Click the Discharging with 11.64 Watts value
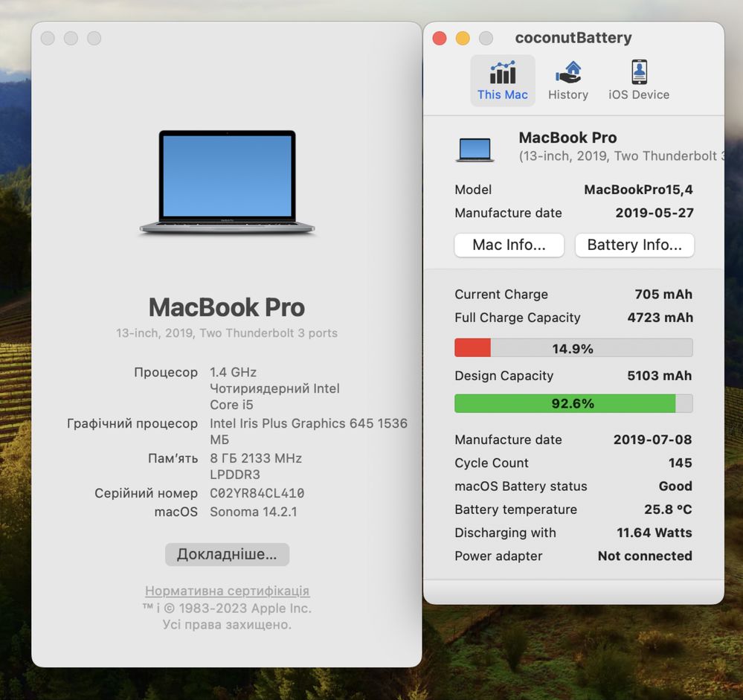 tap(654, 532)
